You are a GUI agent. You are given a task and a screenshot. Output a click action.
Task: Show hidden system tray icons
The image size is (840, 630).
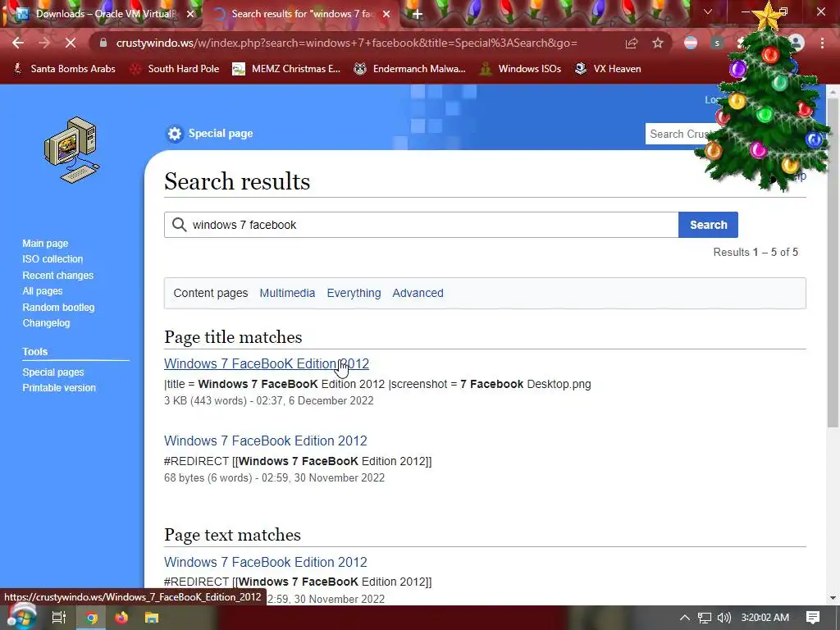pos(685,618)
